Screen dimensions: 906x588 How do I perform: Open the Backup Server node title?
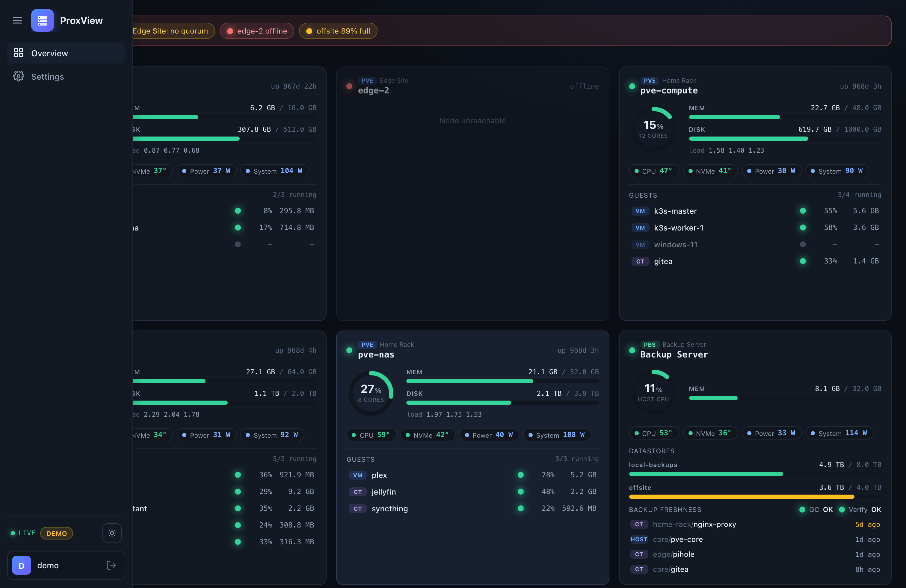pyautogui.click(x=674, y=354)
